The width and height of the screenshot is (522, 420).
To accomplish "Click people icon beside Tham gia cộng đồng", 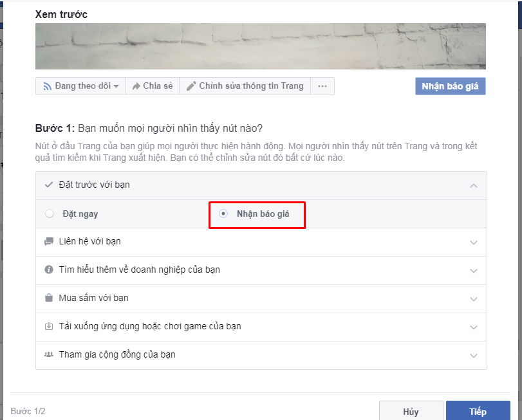I will click(x=49, y=354).
